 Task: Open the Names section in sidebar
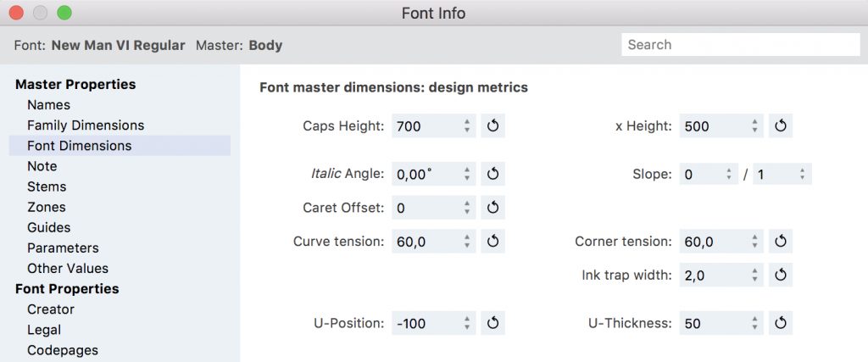click(x=48, y=105)
